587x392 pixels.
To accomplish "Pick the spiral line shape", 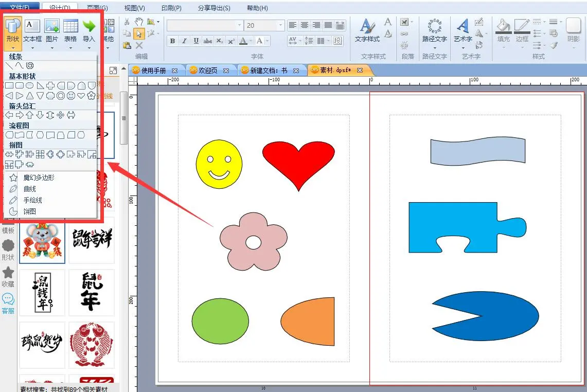I will coord(30,65).
